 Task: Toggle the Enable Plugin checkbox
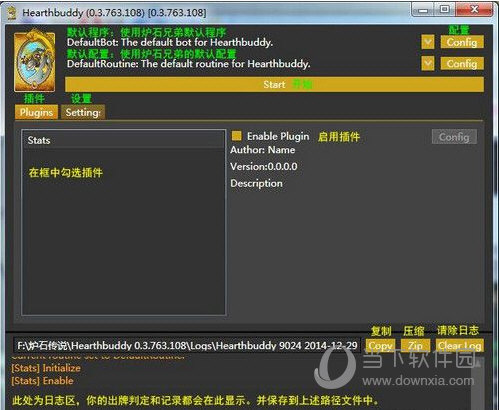237,136
